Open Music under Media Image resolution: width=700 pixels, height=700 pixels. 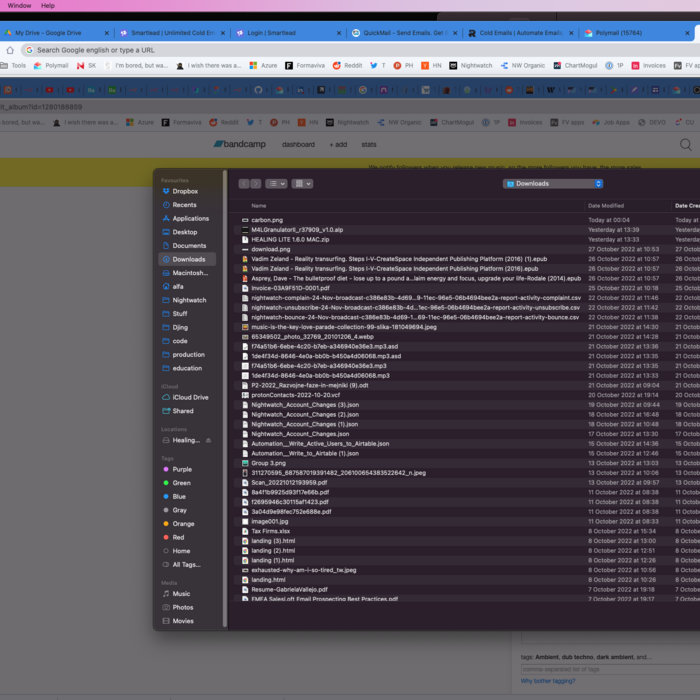(181, 594)
